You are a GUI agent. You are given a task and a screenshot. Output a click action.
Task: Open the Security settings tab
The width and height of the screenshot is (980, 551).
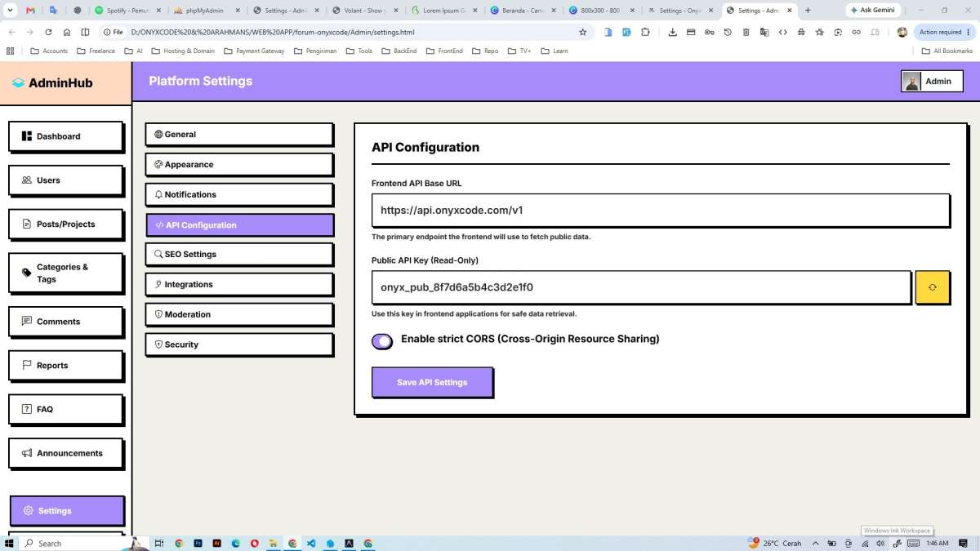(239, 344)
